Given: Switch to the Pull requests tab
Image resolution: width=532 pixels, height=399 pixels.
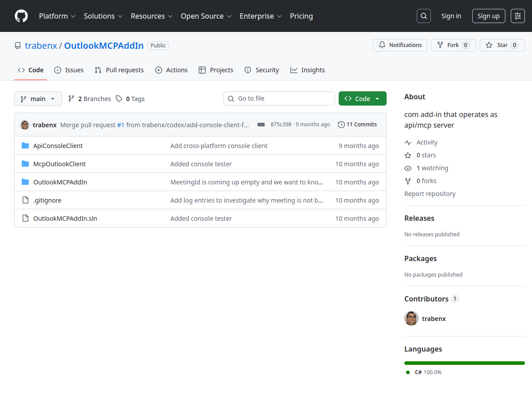Looking at the screenshot, I should click(119, 70).
